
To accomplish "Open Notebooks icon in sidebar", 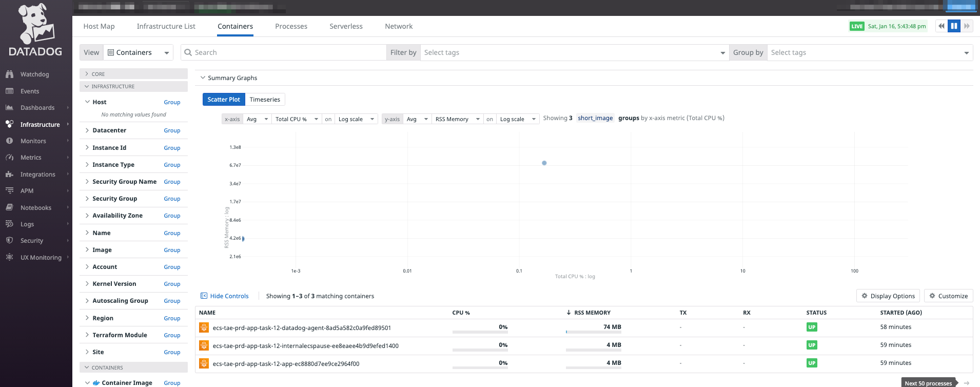I will [x=9, y=207].
